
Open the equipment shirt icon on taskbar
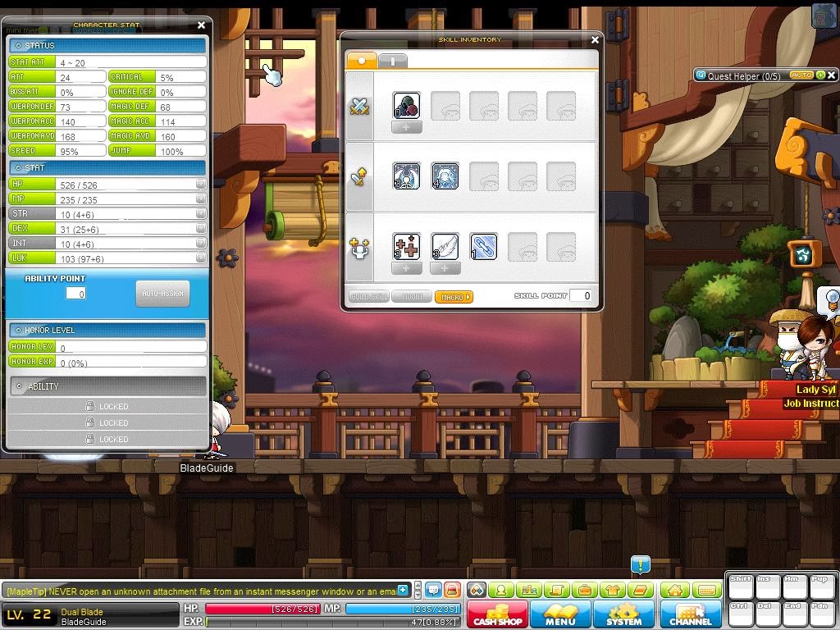point(612,589)
